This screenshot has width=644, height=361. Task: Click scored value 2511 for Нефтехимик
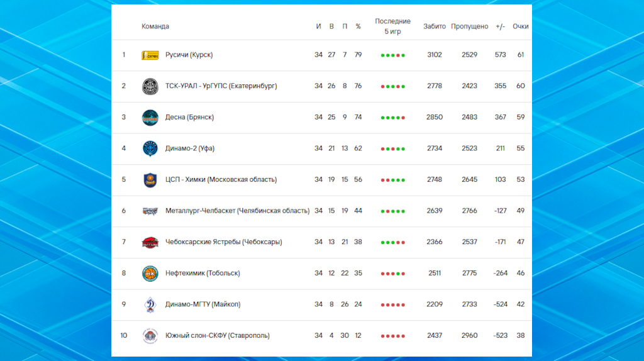[435, 273]
